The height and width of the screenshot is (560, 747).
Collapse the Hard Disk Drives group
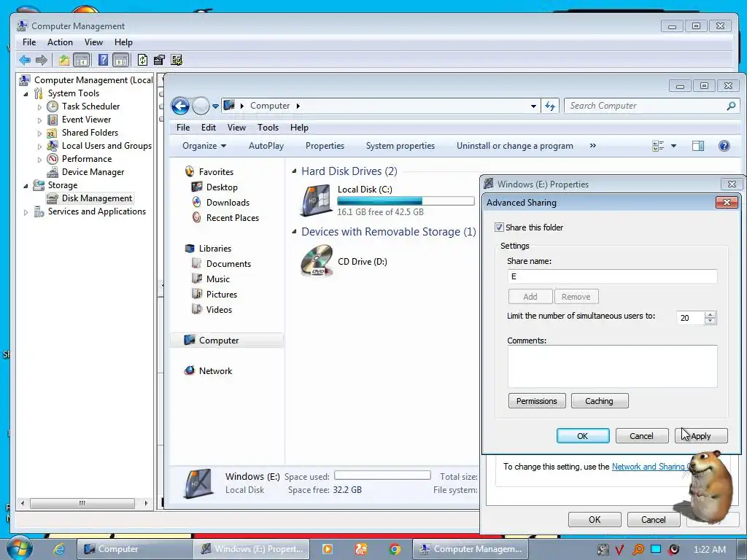point(294,171)
